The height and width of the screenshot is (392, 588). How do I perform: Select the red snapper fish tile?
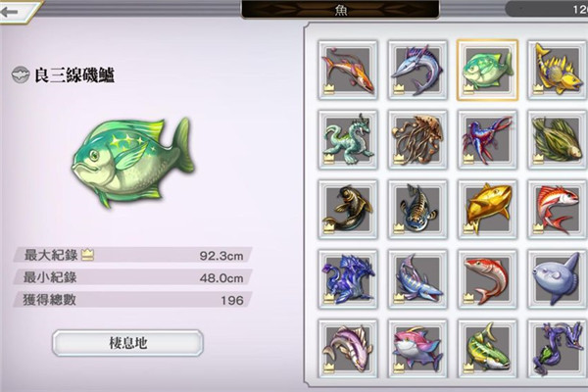(x=557, y=210)
